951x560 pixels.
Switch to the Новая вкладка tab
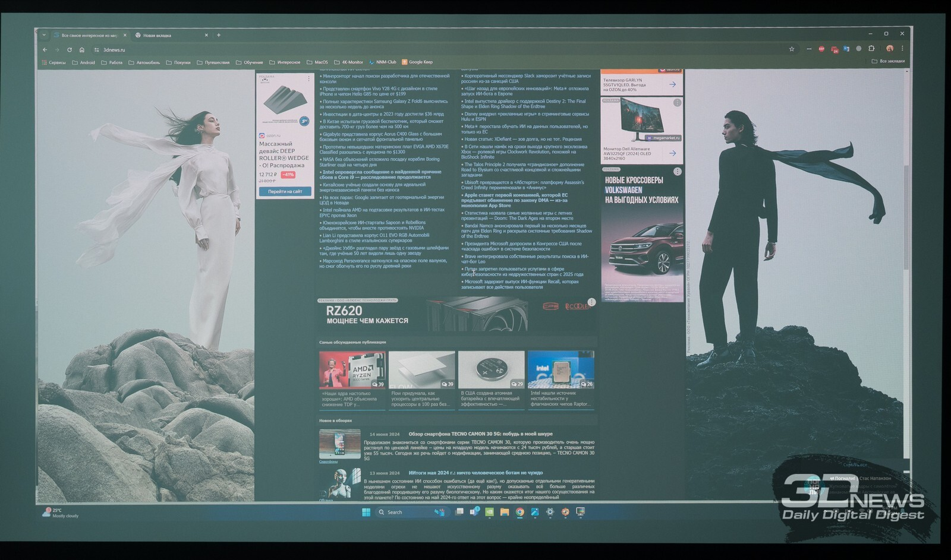171,35
